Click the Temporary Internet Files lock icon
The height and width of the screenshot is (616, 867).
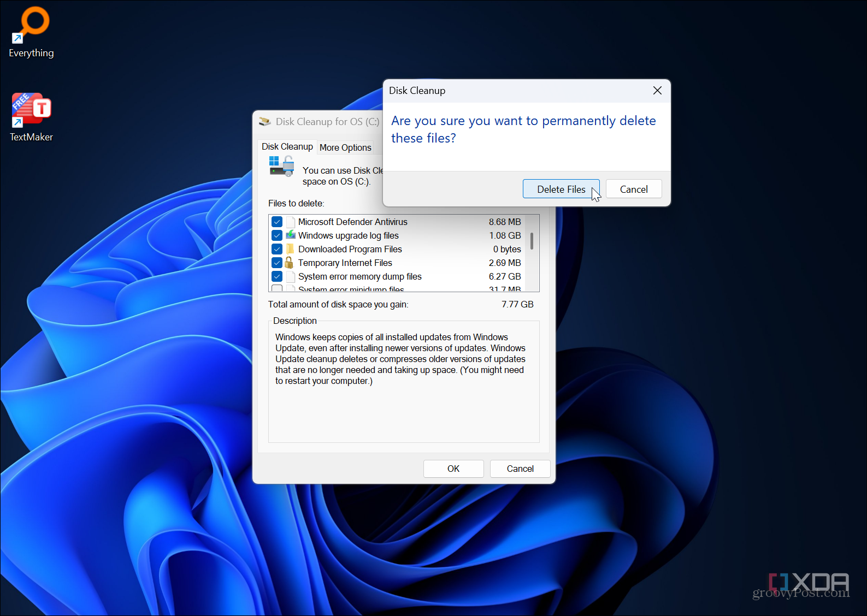(290, 263)
